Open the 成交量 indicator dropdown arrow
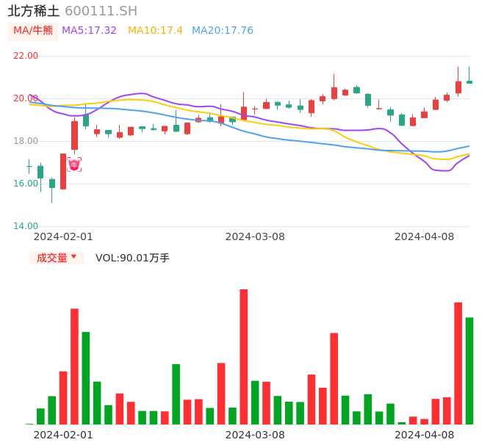Viewport: 504px width, 445px height. 73,257
